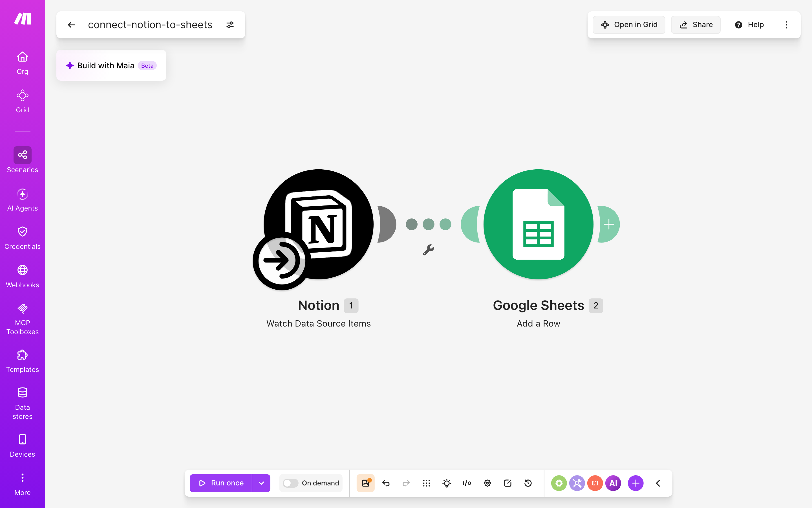Open the Help menu
The width and height of the screenshot is (812, 508).
point(749,25)
